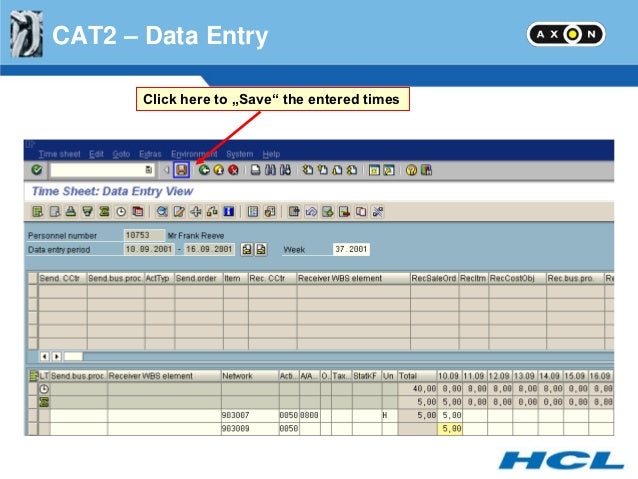This screenshot has height=479, width=638.
Task: Click the Create New Session icon
Action: (x=374, y=170)
